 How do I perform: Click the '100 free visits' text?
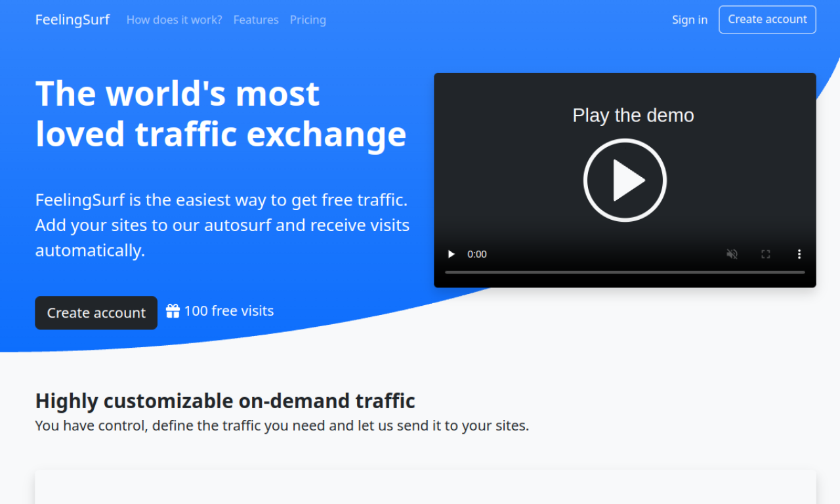pyautogui.click(x=229, y=311)
